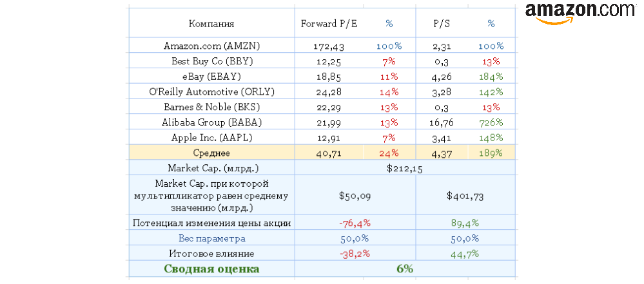Select the O'Reilly Automotive (ORLY) cell
644x284 pixels.
(211, 91)
